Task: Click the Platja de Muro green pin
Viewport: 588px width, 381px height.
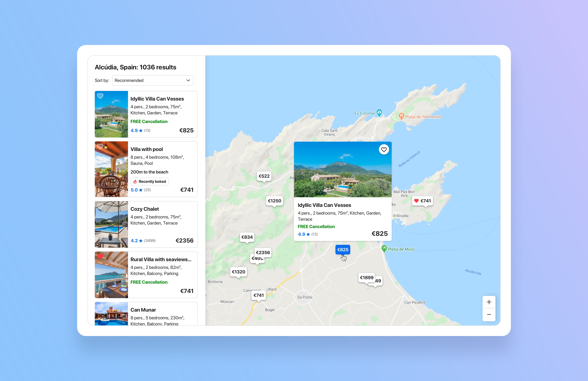Action: click(384, 248)
